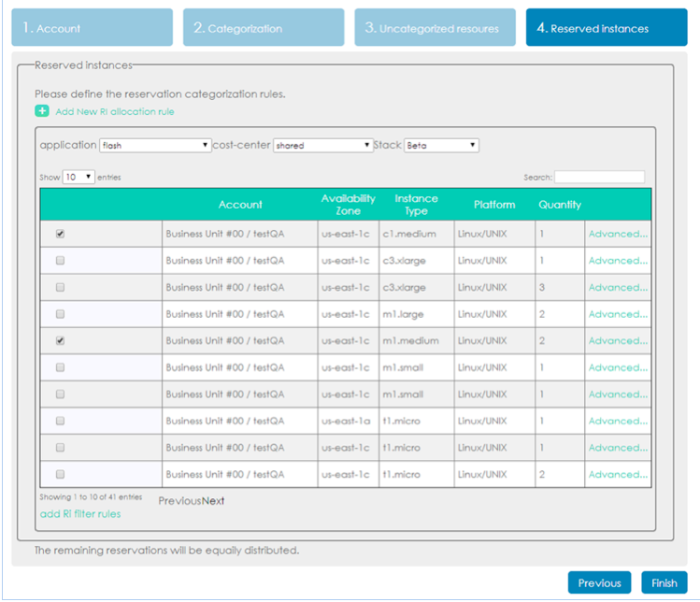Expand the cost-center dropdown showing shared

click(x=323, y=146)
